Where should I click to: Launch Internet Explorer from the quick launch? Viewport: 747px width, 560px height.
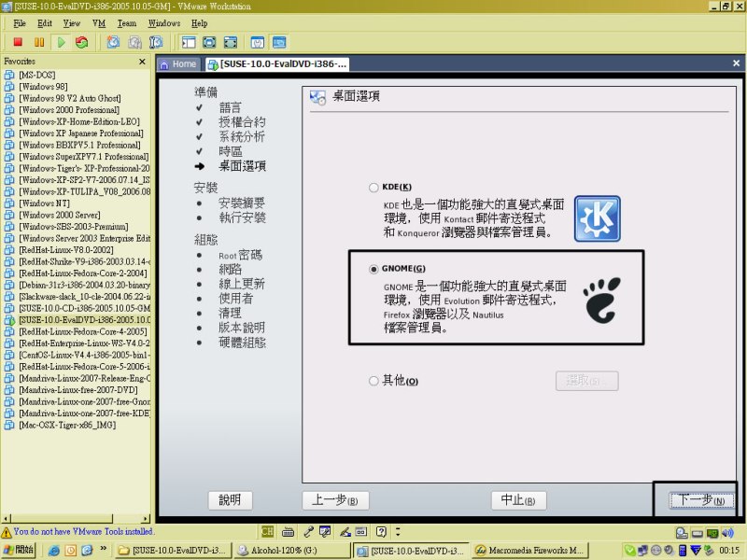coord(54,551)
